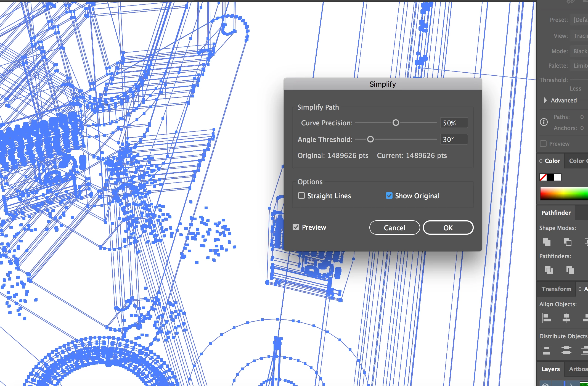Click the Trim pathfinder icon
Image resolution: width=588 pixels, height=386 pixels.
[x=570, y=269]
